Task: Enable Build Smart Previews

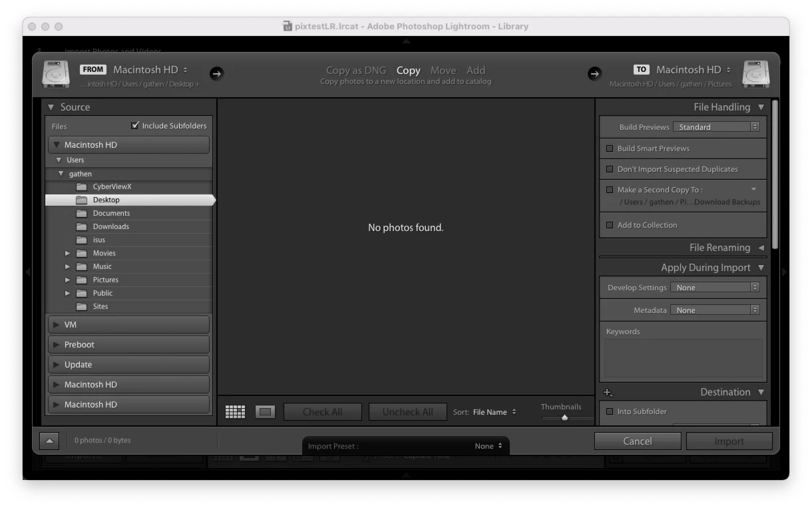Action: (x=609, y=148)
